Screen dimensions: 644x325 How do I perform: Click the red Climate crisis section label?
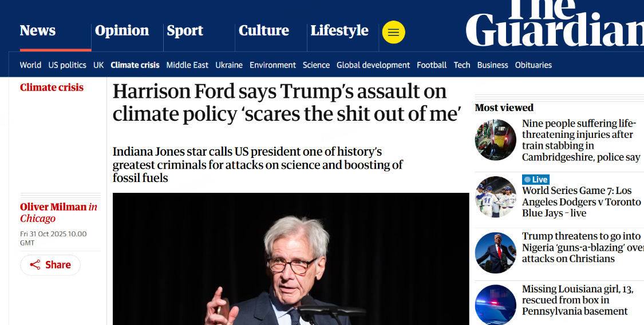click(x=52, y=88)
